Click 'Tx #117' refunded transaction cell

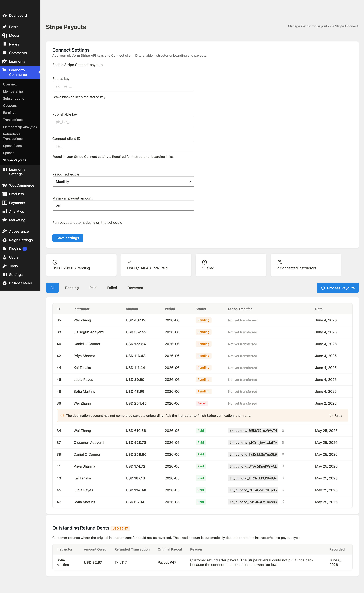tap(121, 562)
